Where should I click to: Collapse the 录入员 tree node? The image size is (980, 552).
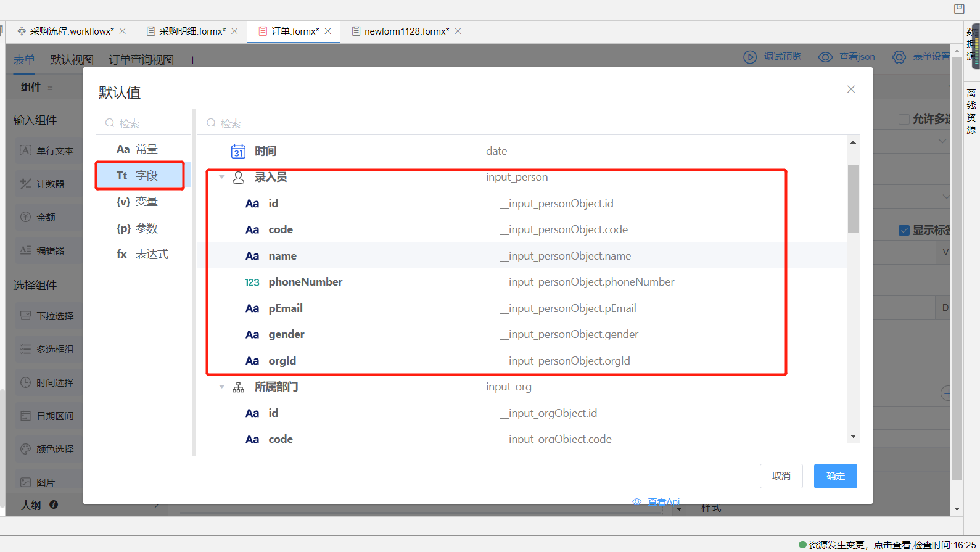(x=222, y=178)
